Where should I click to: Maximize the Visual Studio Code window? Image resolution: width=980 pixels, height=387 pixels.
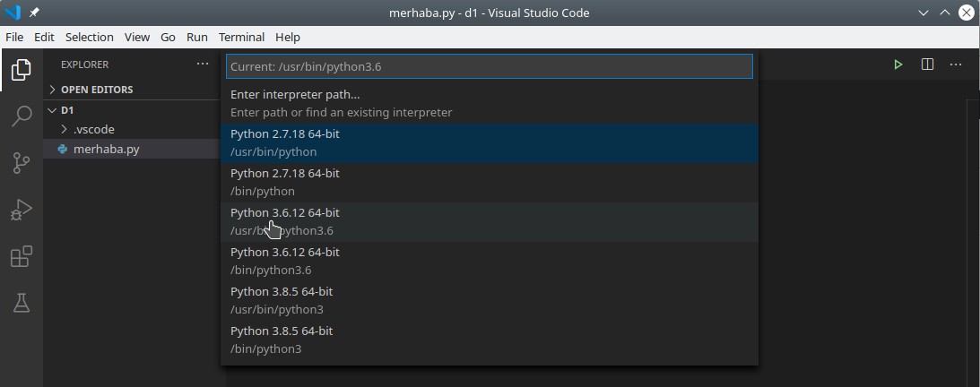944,13
